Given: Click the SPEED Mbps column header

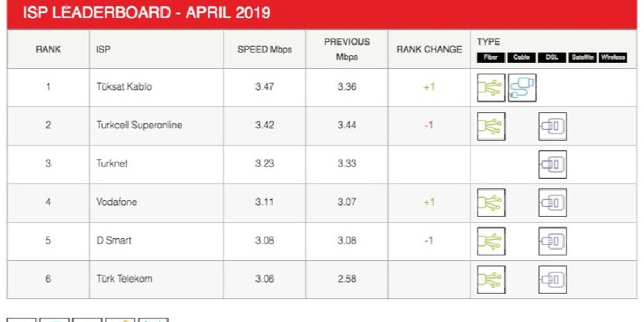Looking at the screenshot, I should tap(265, 49).
